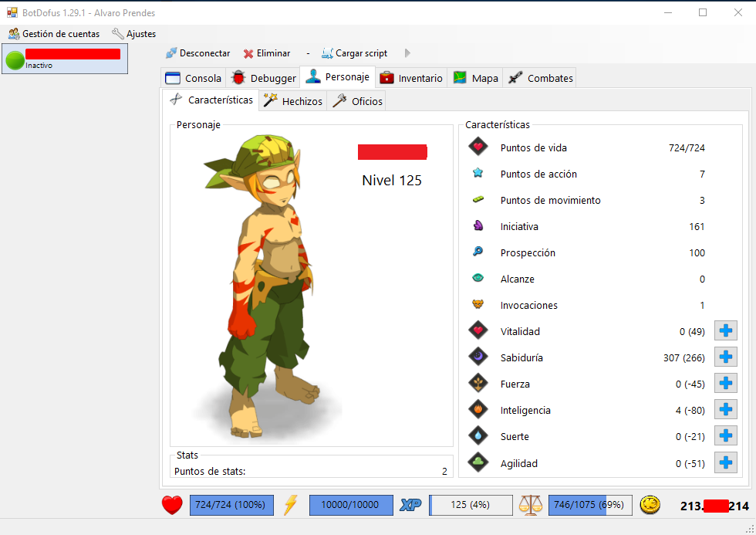Switch to the Debugger tab
Screen dimensions: 756x535
point(263,78)
